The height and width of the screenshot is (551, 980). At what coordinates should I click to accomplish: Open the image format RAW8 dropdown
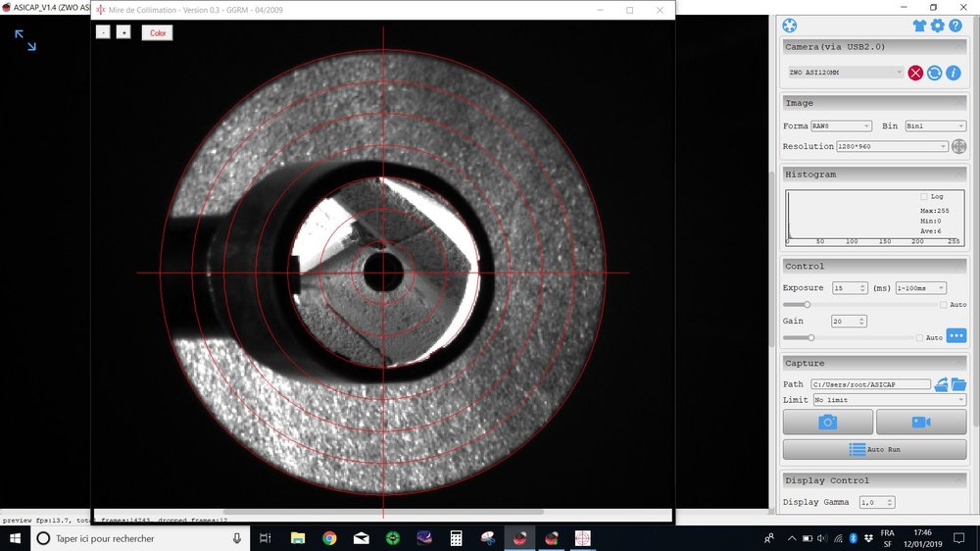pos(841,126)
